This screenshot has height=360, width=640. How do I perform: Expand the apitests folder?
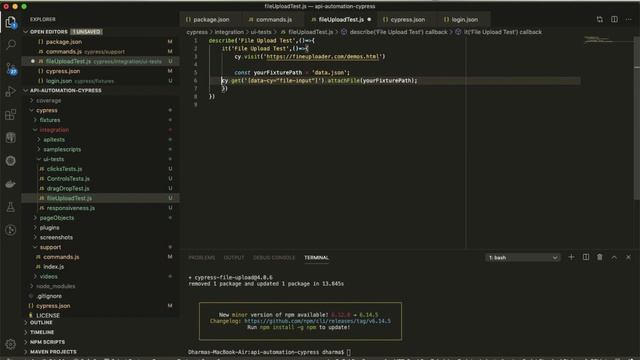pos(54,140)
